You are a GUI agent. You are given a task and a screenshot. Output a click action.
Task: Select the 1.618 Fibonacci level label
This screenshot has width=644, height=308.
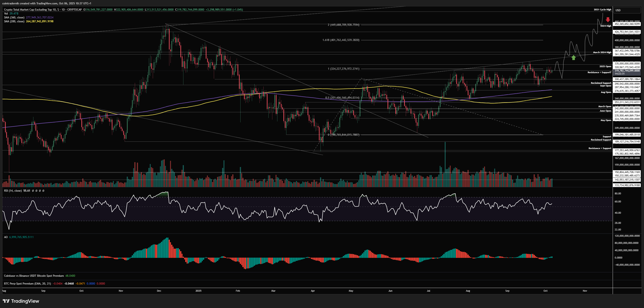(x=341, y=40)
